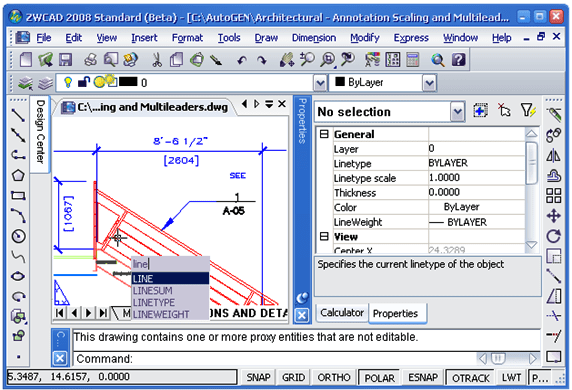Click the Quick Select filter icon
The image size is (572, 390).
528,110
